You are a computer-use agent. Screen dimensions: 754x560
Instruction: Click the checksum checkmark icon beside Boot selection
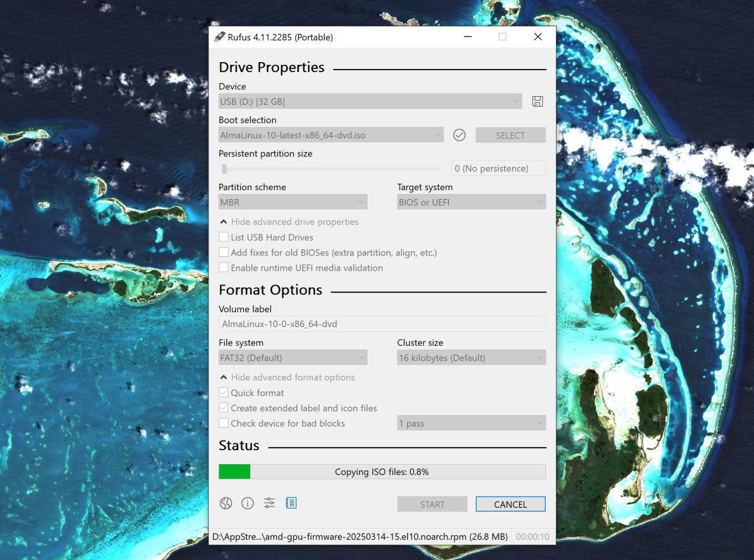click(459, 135)
